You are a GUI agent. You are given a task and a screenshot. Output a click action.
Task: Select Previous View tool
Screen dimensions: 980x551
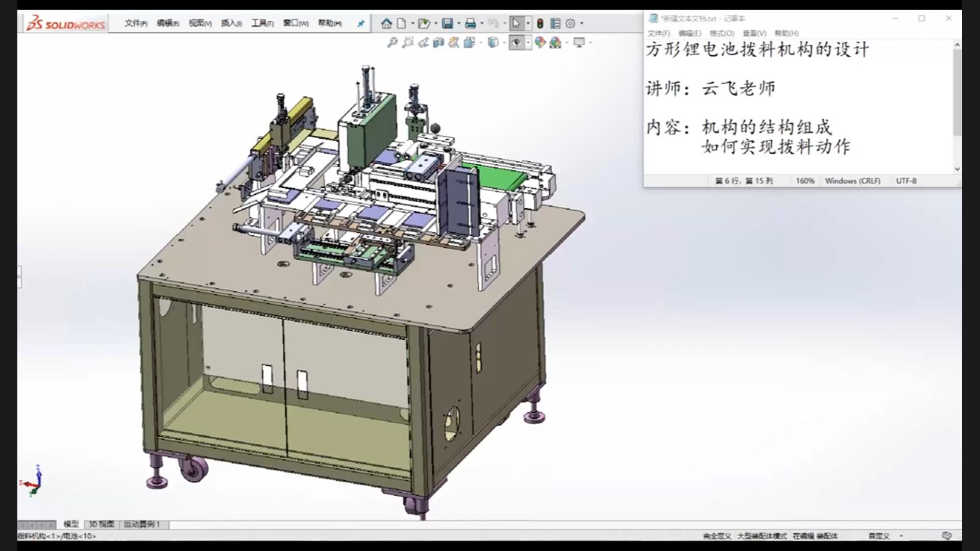pos(423,43)
